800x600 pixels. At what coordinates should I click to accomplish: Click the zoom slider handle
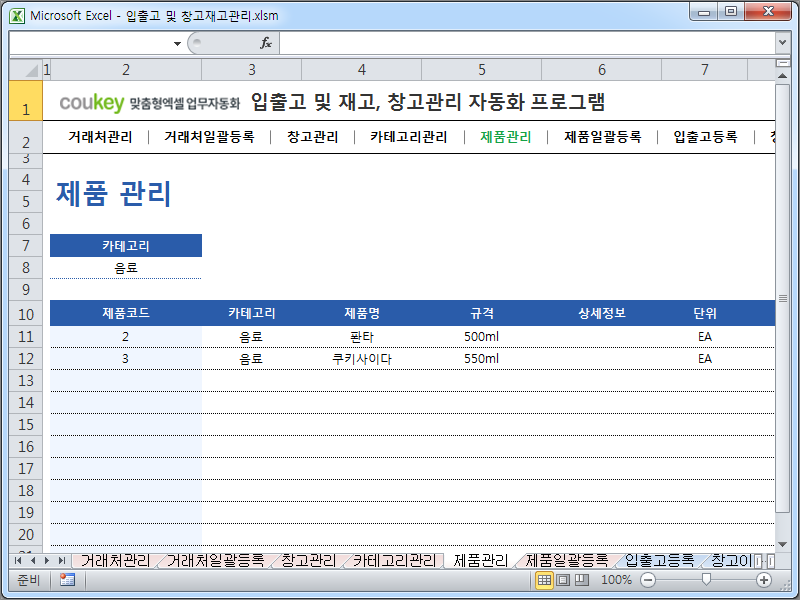coord(706,580)
